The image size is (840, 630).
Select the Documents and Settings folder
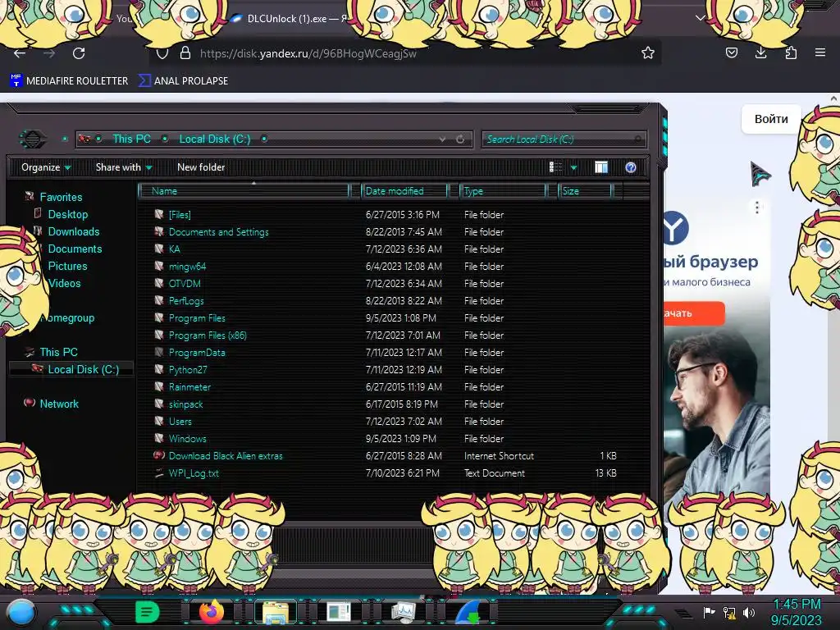pyautogui.click(x=218, y=232)
